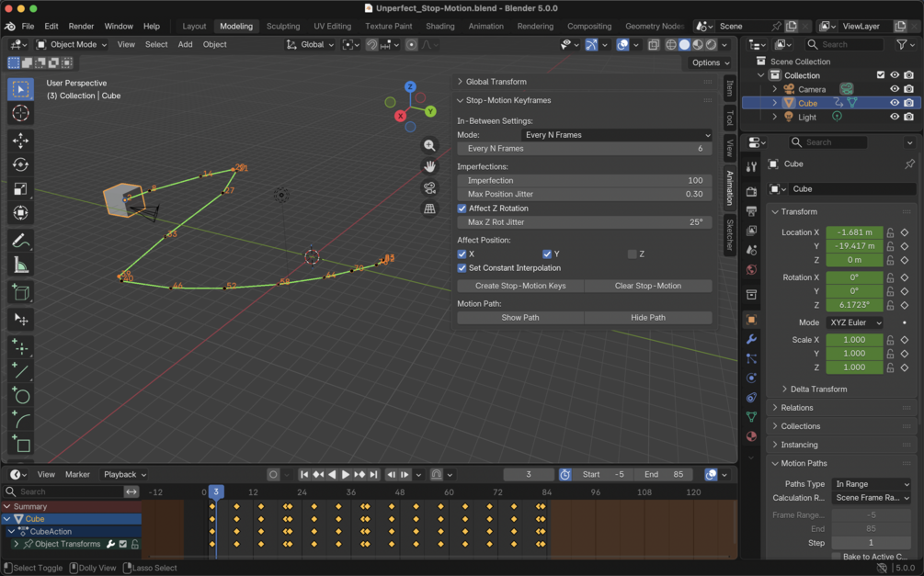Open Material properties tab icon
Screen dimensions: 924x576
pos(751,436)
